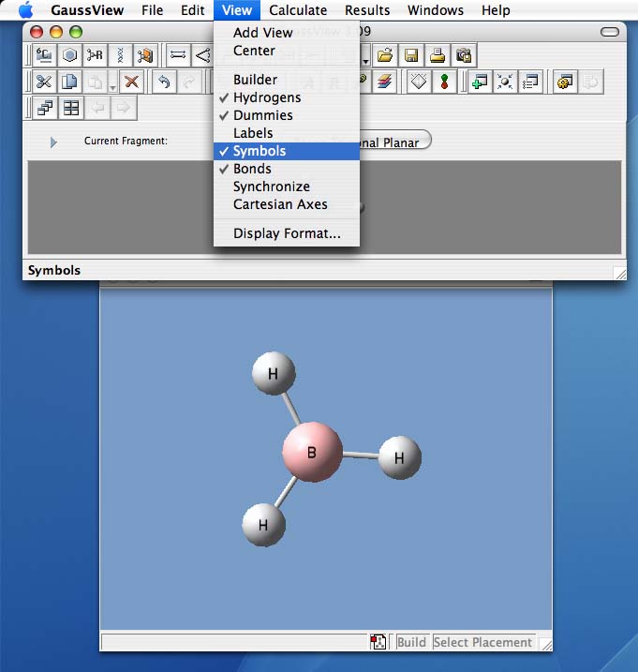The image size is (638, 672).
Task: Select the Ring Fragment benzene icon
Action: click(x=69, y=55)
